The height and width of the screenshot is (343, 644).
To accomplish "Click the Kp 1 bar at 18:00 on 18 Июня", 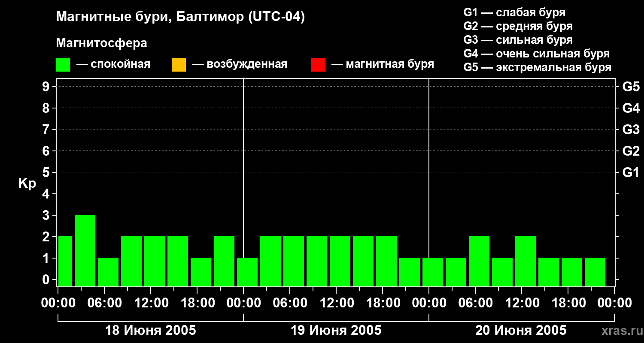I will 201,272.
